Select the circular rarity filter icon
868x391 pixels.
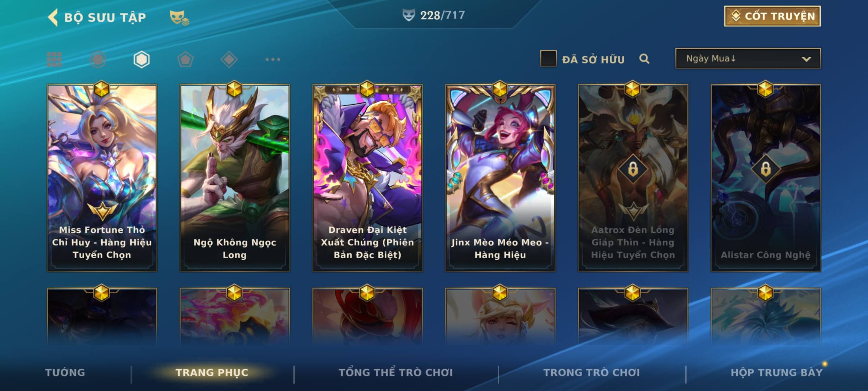pos(98,59)
